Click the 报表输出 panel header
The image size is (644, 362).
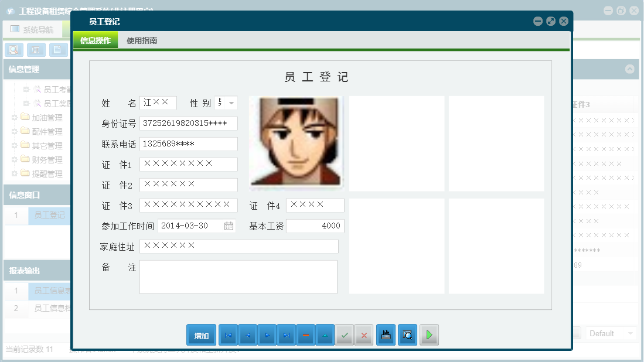[x=37, y=271]
